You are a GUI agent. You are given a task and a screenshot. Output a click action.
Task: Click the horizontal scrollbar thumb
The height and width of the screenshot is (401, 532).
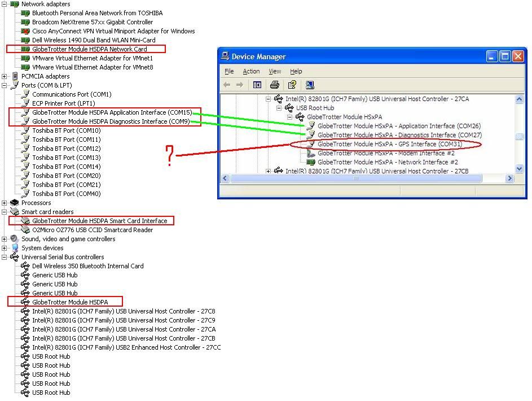pos(355,178)
